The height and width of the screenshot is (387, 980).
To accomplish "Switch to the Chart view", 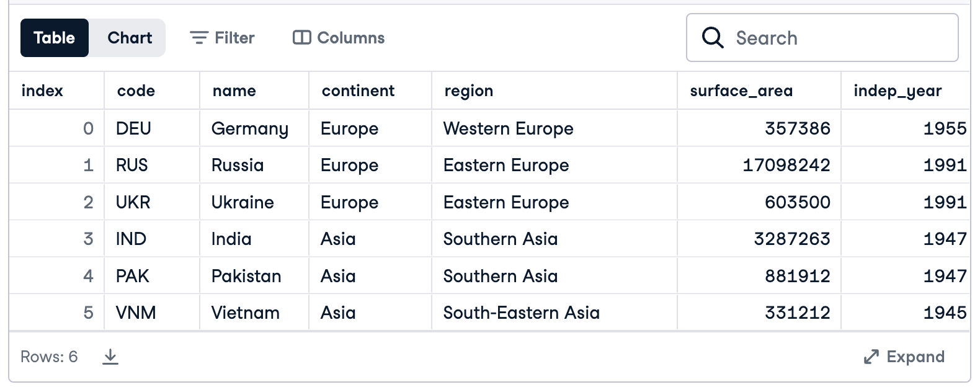I will click(x=129, y=38).
